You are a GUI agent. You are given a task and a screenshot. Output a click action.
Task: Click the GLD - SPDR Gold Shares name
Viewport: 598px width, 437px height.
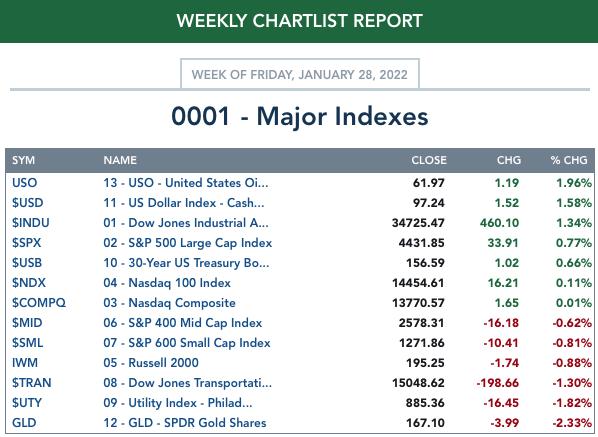click(185, 423)
